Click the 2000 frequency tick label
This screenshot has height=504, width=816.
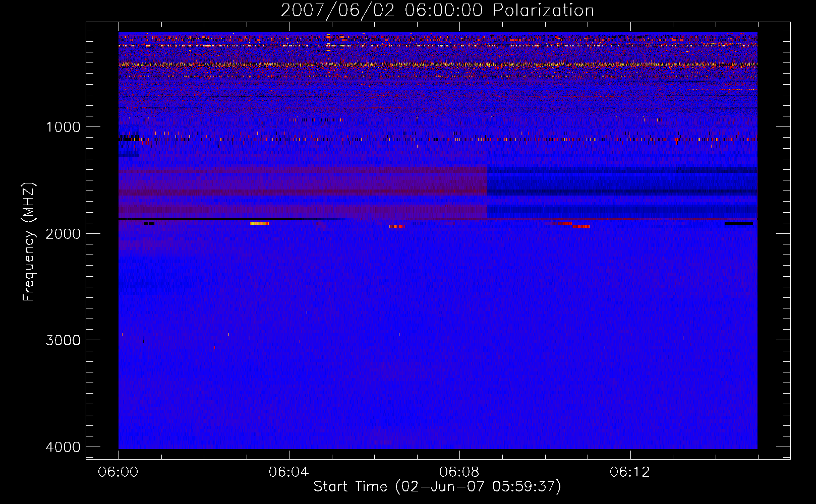(x=63, y=234)
